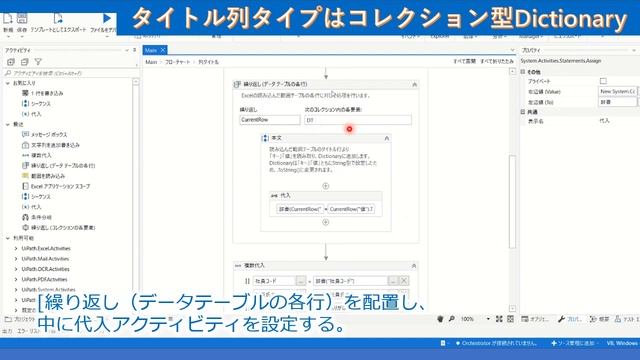Click the fit-to-screen icon
The image size is (640, 360).
tap(499, 319)
